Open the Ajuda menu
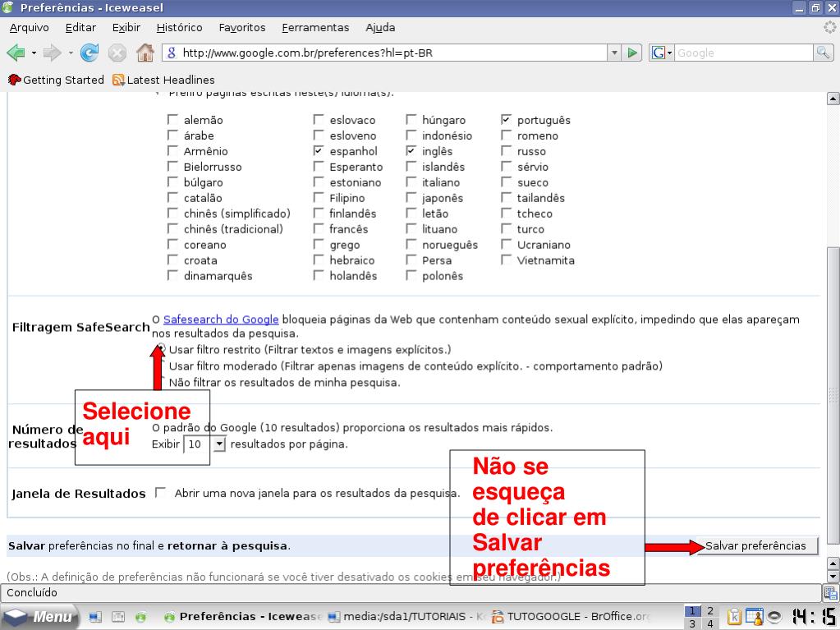 coord(380,27)
